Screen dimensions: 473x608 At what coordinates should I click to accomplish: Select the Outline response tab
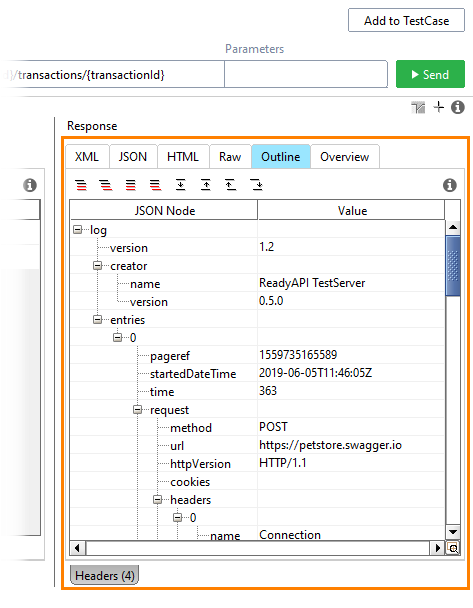pos(281,157)
